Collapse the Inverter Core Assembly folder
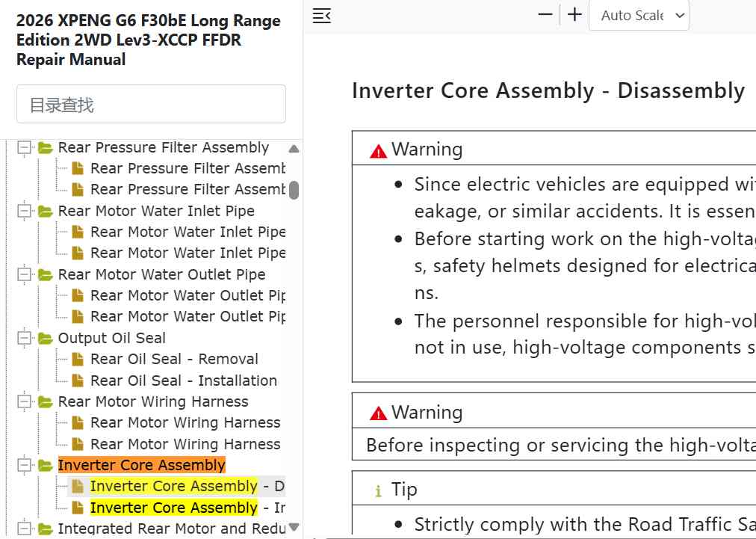 [x=24, y=465]
